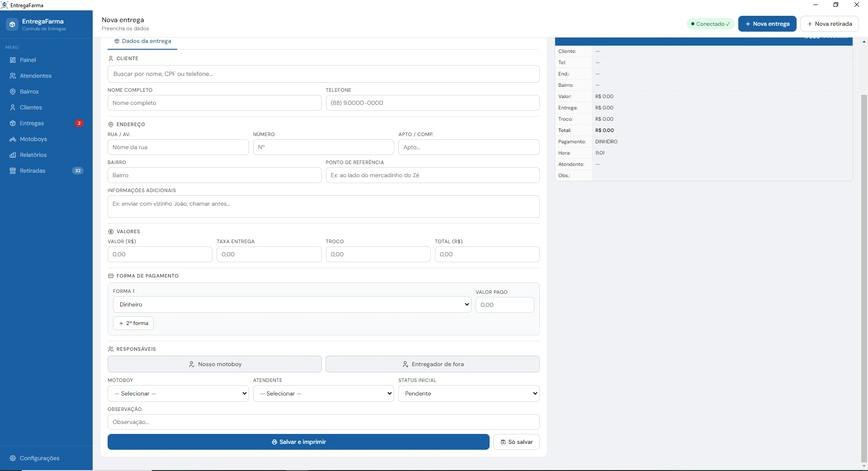This screenshot has width=868, height=471.
Task: Click the Entregas package icon
Action: point(13,123)
